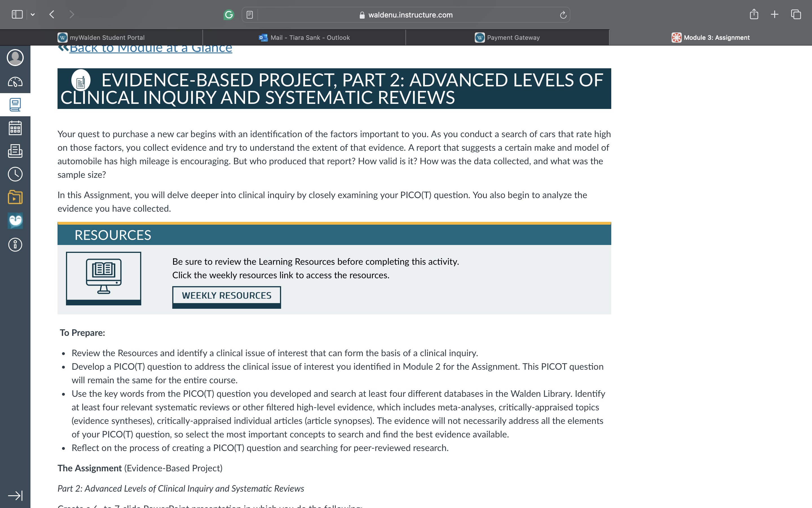Image resolution: width=812 pixels, height=508 pixels.
Task: Click Back to Module at a Glance link
Action: (x=151, y=48)
